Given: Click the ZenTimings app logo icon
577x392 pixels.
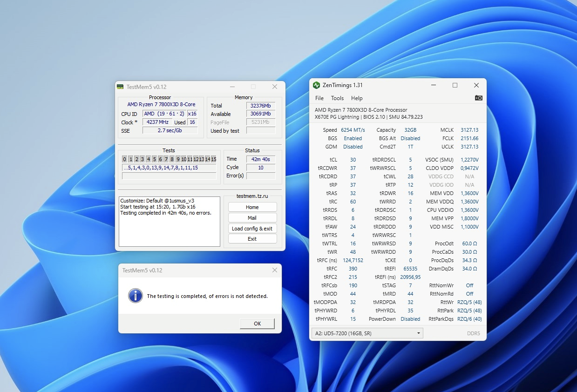Looking at the screenshot, I should [317, 85].
